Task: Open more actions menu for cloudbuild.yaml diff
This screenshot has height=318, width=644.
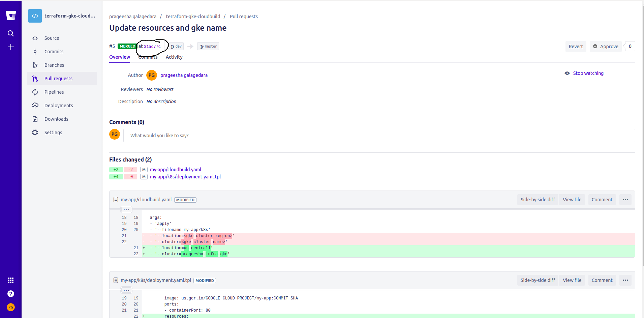Action: [625, 200]
